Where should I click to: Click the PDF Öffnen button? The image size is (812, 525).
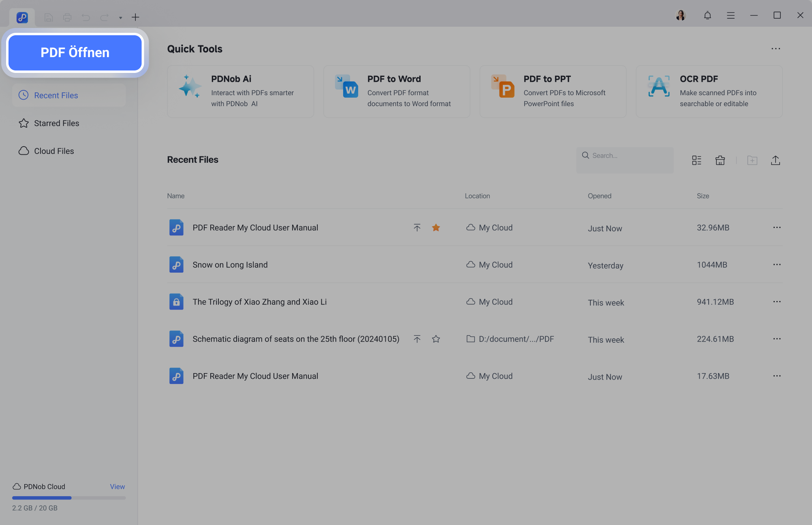pyautogui.click(x=75, y=53)
